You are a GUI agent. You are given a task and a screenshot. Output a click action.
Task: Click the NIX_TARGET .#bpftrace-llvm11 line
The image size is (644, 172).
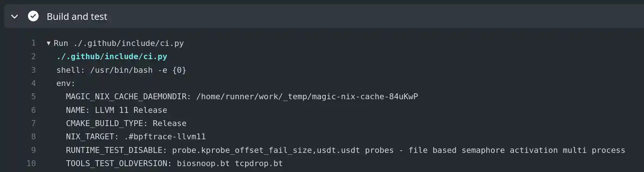click(136, 137)
